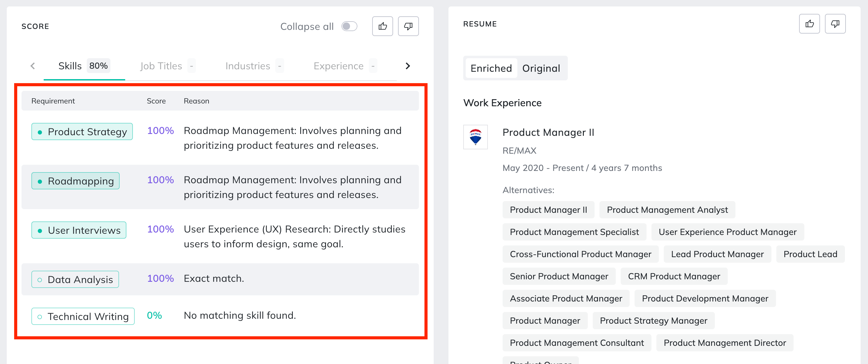868x364 pixels.
Task: Click the RE/MAX company name
Action: coord(519,151)
